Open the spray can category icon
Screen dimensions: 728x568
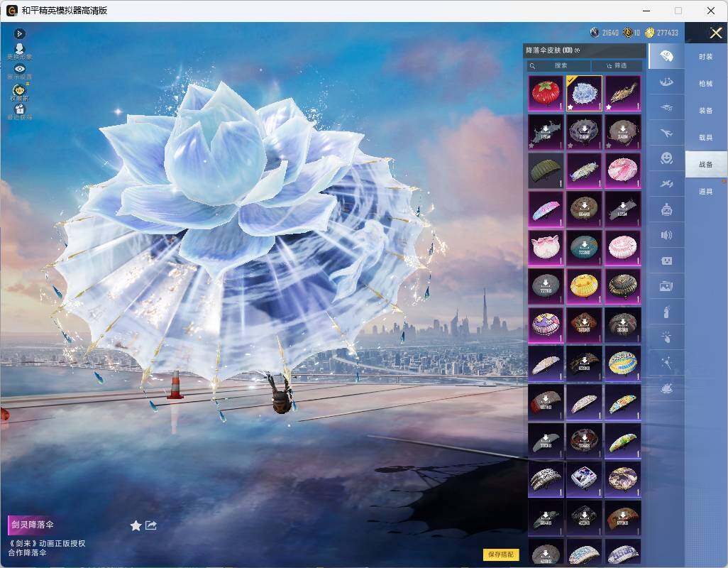coord(666,312)
